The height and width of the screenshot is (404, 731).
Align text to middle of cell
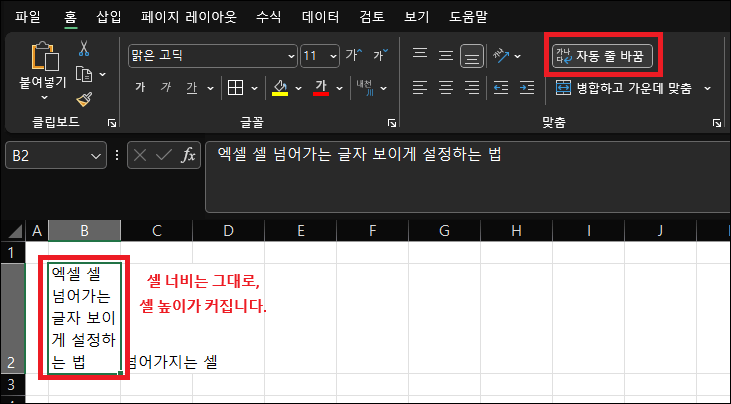click(446, 55)
